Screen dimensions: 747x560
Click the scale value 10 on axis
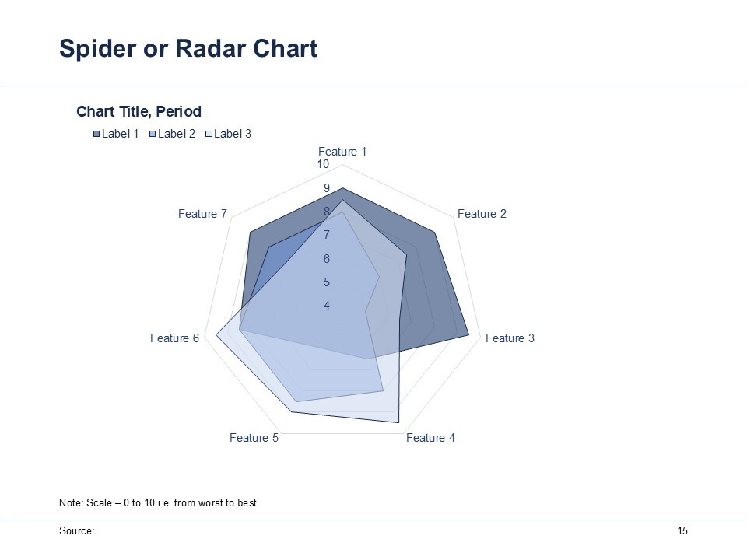[x=323, y=164]
